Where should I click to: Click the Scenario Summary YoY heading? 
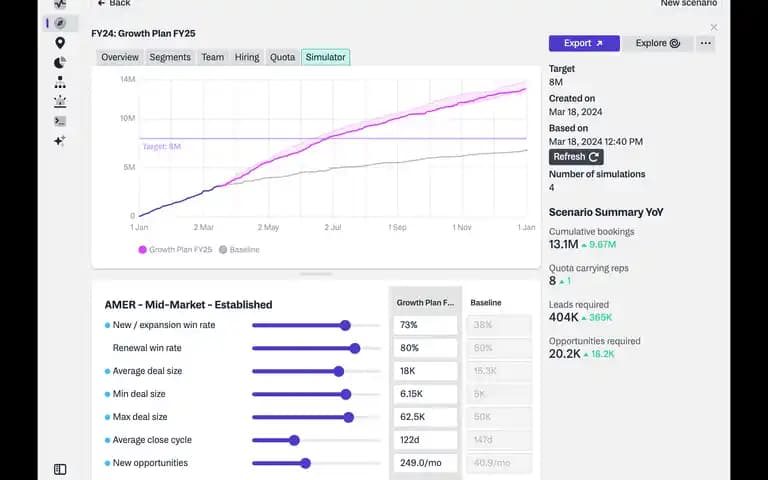[606, 212]
